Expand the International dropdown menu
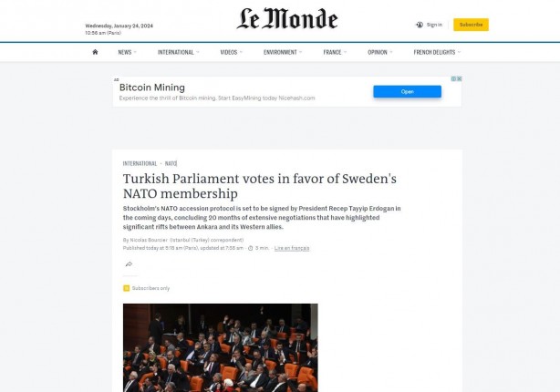The height and width of the screenshot is (392, 560). 178,52
